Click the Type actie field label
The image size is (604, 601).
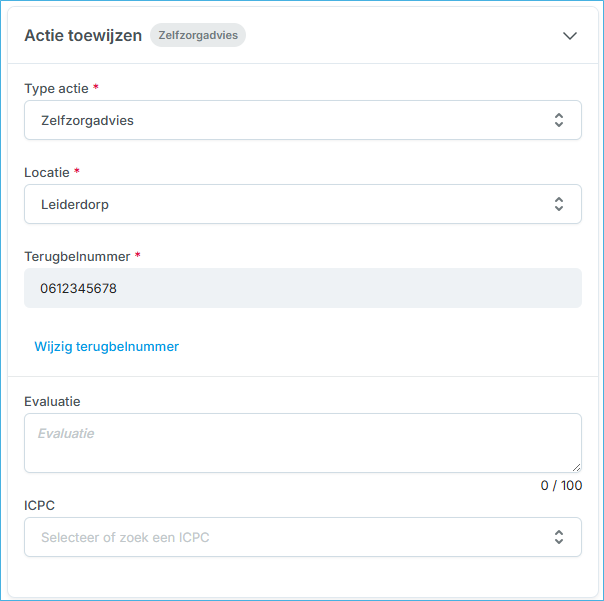click(56, 88)
